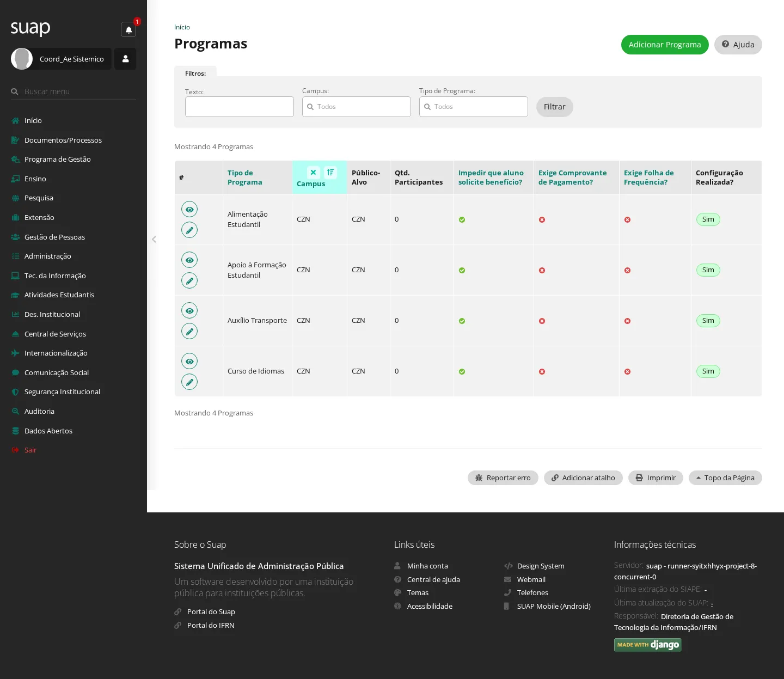Viewport: 784px width, 679px height.
Task: Edit the Curso de Idiomas program
Action: 189,382
